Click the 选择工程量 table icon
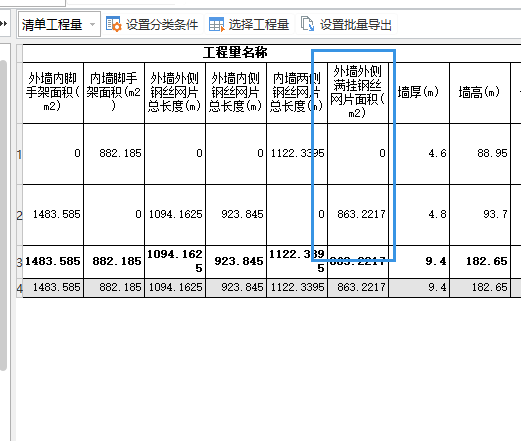The width and height of the screenshot is (521, 441). pyautogui.click(x=217, y=24)
